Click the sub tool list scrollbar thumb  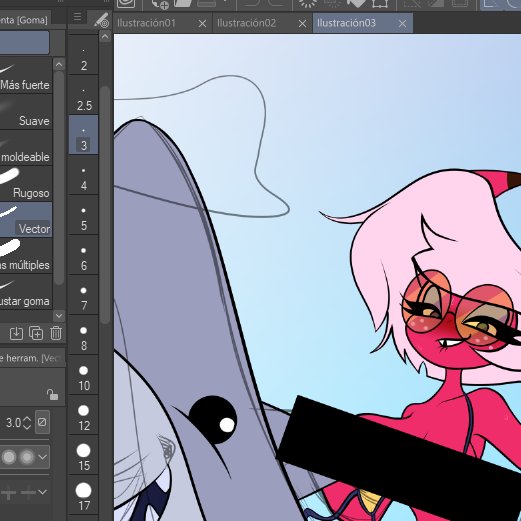(x=59, y=178)
